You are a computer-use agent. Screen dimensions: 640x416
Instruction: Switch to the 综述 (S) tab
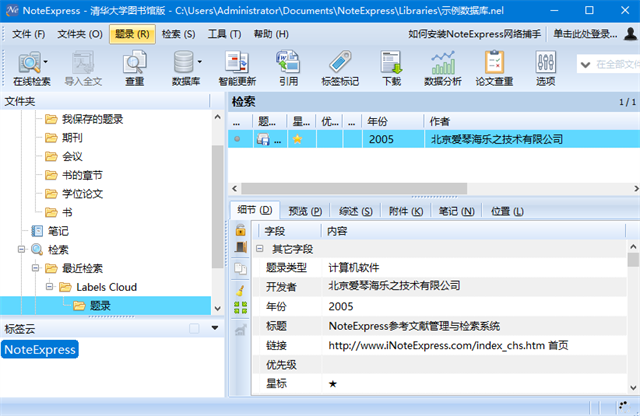[x=356, y=211]
